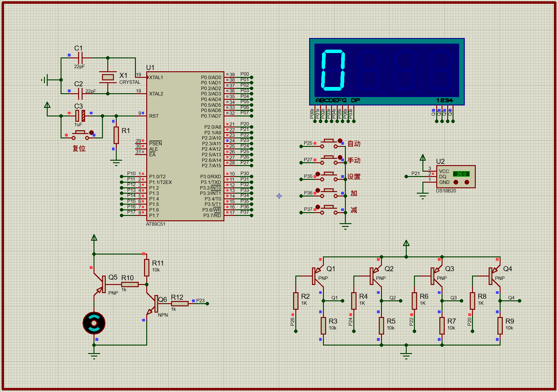This screenshot has height=392, width=558.
Task: Select the electrolytic capacitor C3
Action: coord(80,116)
